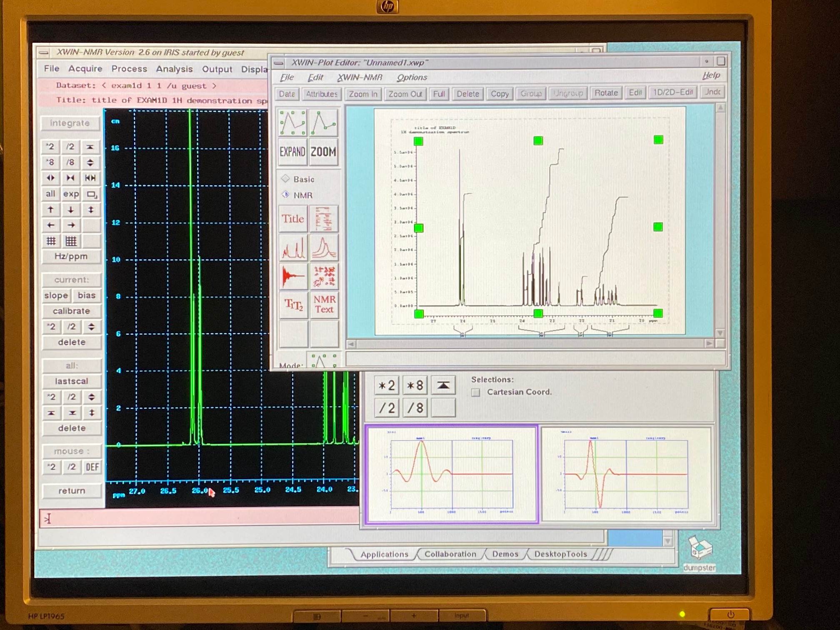Click the calibrate button
840x630 pixels.
coord(71,311)
